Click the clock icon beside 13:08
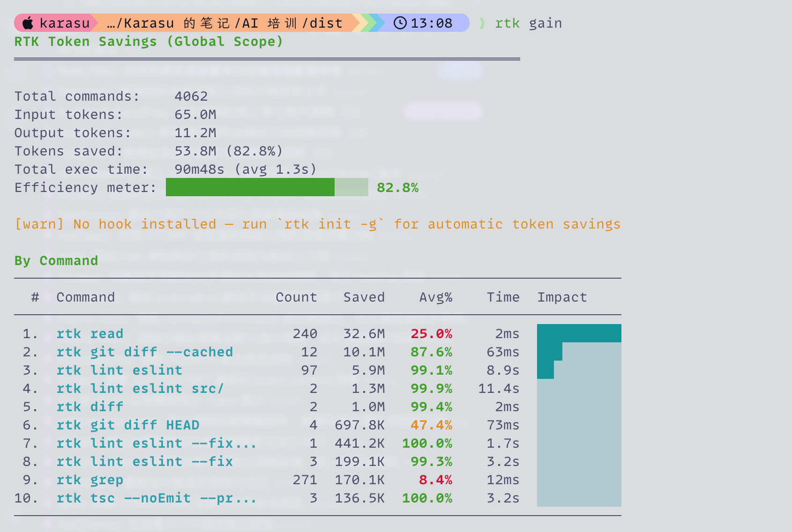 (400, 23)
